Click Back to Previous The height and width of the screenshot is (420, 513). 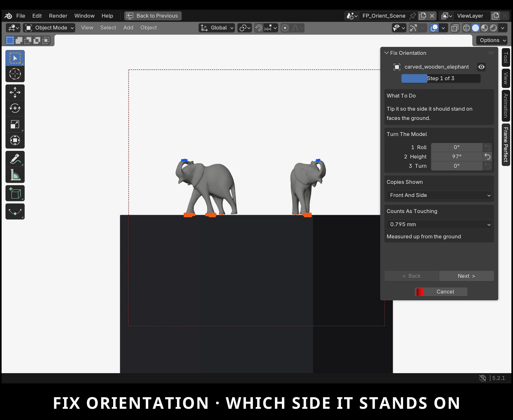coord(153,16)
